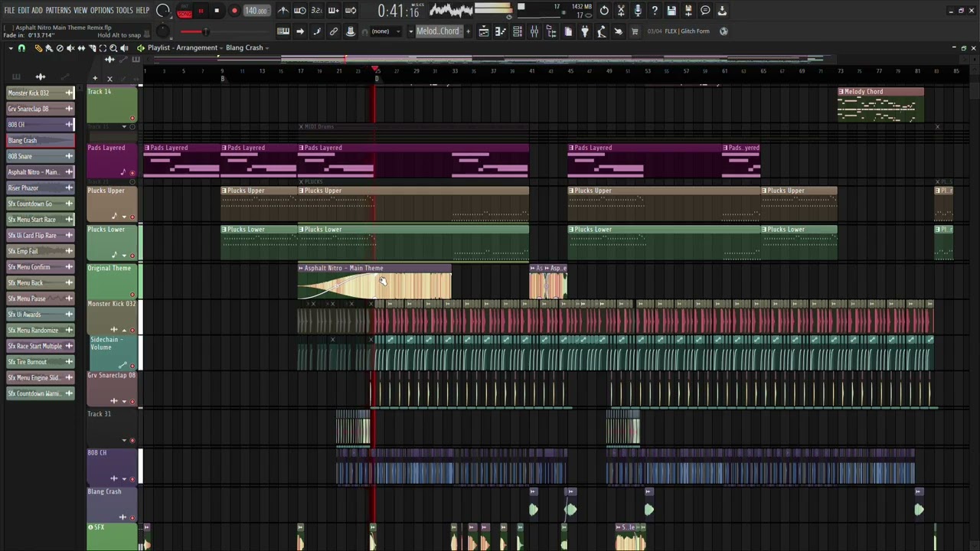Viewport: 980px width, 551px height.
Task: Open the VIEW menu
Action: click(80, 11)
